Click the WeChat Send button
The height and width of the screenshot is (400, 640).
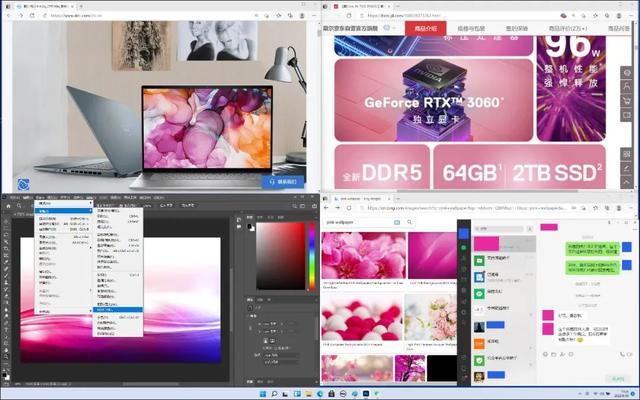coord(618,378)
